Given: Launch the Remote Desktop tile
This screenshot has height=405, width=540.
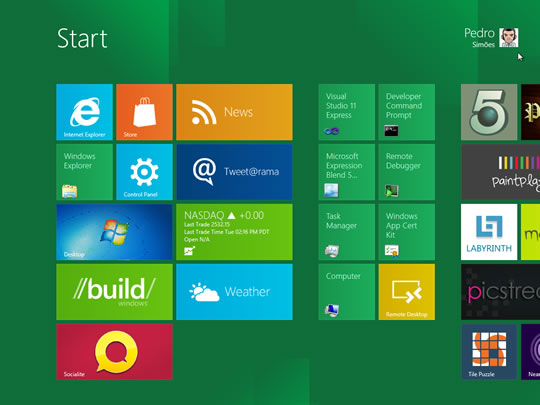Looking at the screenshot, I should tap(407, 292).
